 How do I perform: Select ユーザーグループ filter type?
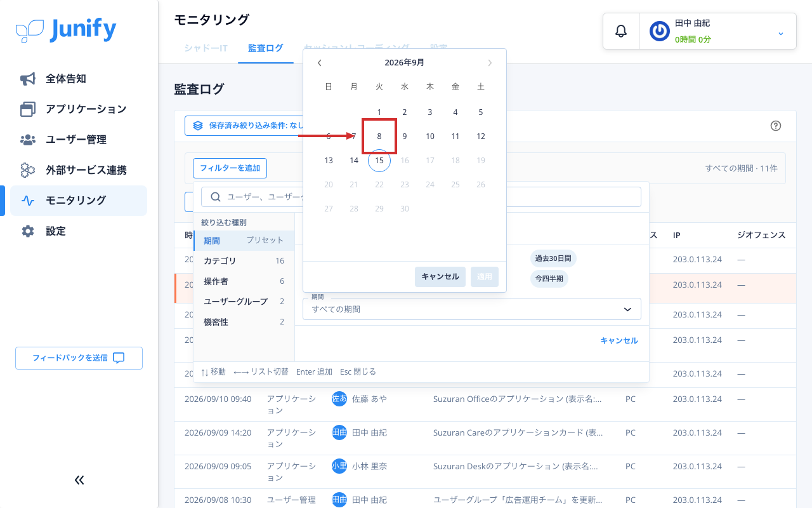pos(244,302)
